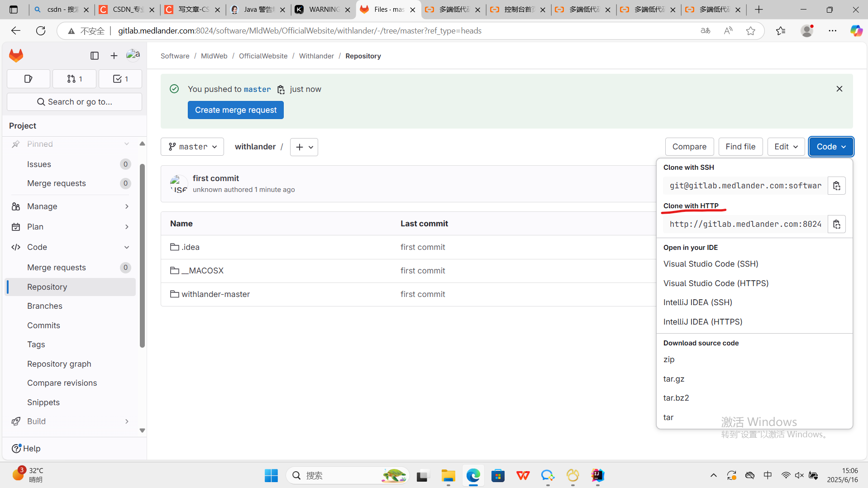Click the GitLab homepage logo
The height and width of the screenshot is (488, 868).
(x=16, y=55)
